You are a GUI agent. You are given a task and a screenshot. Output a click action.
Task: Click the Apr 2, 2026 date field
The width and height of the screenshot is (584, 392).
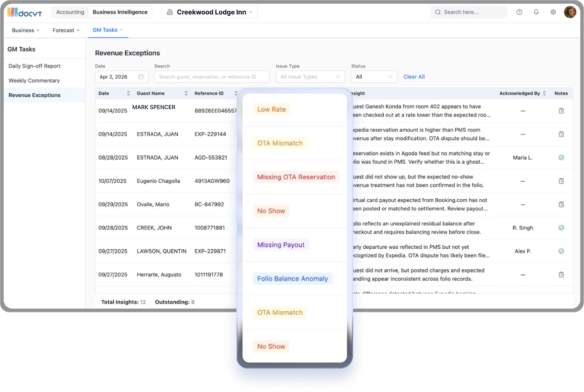(x=122, y=77)
